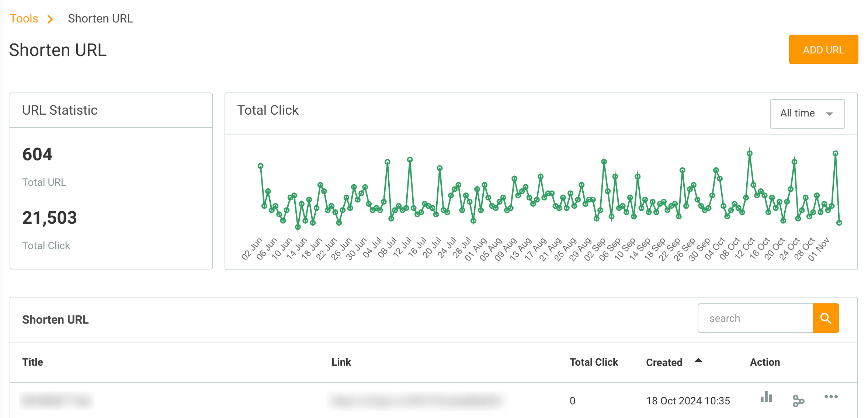Click Shorten URL in the breadcrumb
The image size is (868, 418).
[x=100, y=18]
